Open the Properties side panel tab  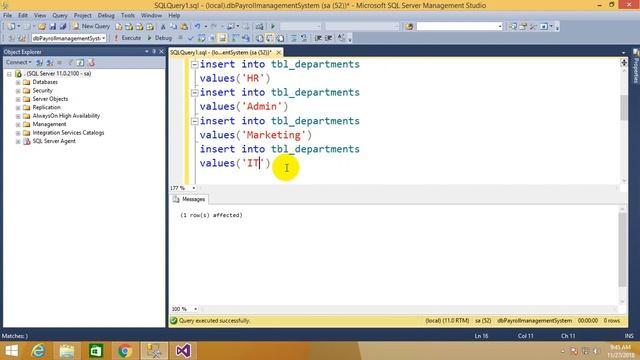coord(636,66)
